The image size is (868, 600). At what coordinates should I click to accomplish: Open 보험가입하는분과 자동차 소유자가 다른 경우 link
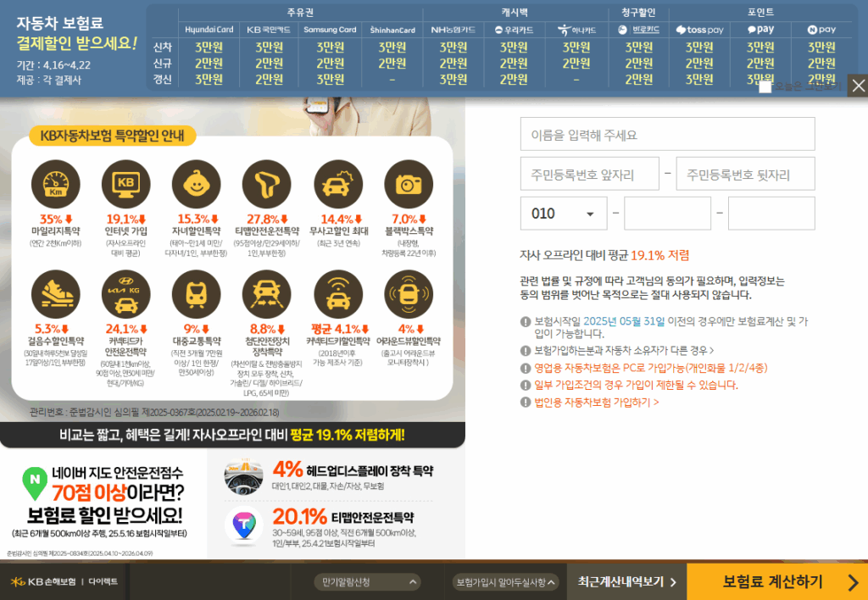[624, 351]
